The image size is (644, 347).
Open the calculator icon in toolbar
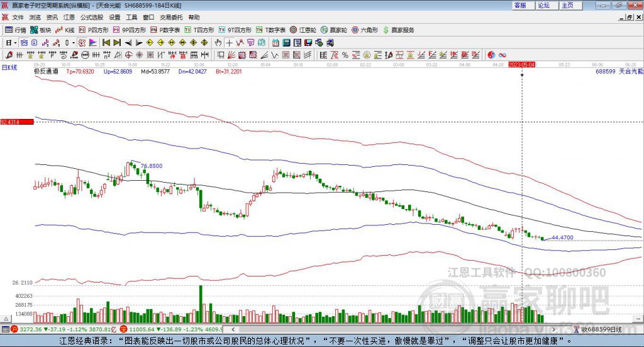point(287,43)
